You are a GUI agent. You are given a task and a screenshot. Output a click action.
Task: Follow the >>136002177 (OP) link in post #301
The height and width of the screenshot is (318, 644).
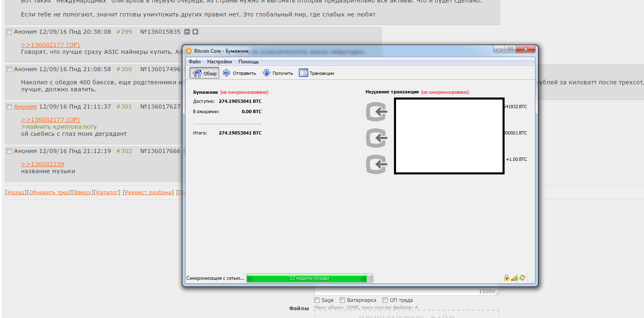pyautogui.click(x=51, y=120)
